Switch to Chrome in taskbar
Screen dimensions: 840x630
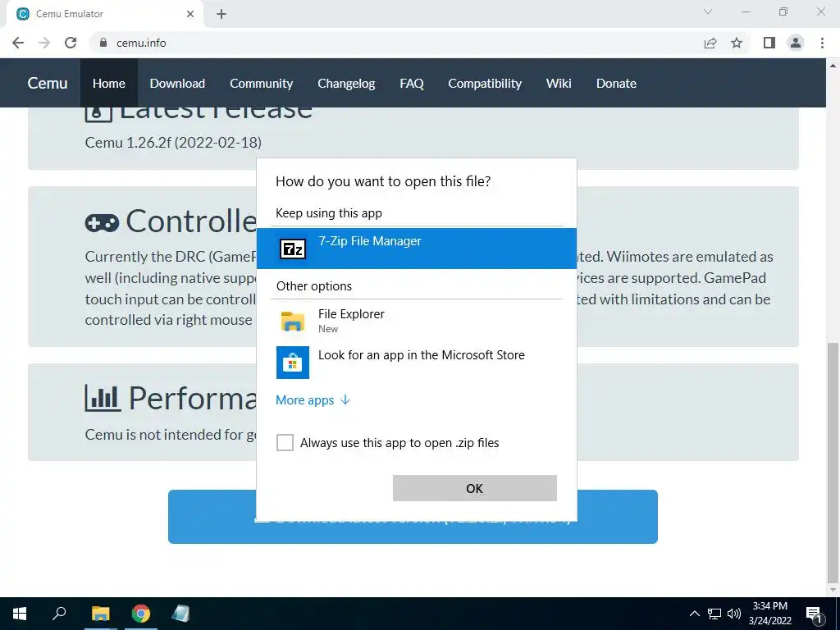(x=141, y=614)
